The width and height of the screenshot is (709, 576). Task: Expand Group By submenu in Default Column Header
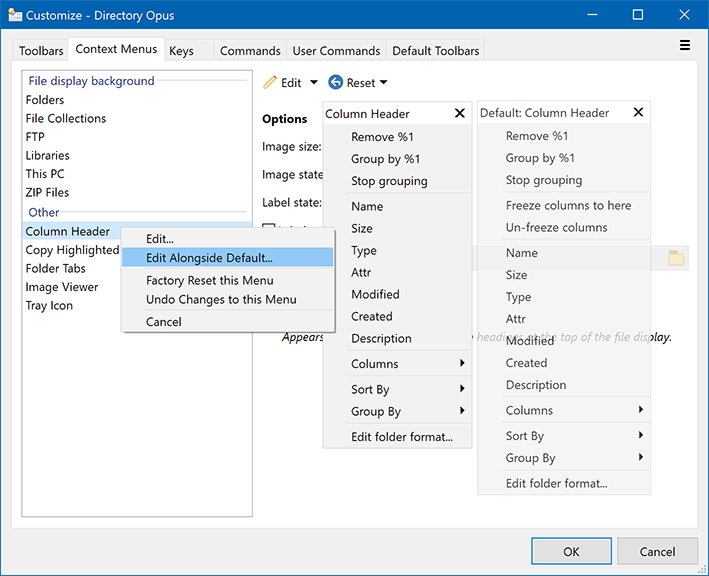click(x=640, y=457)
